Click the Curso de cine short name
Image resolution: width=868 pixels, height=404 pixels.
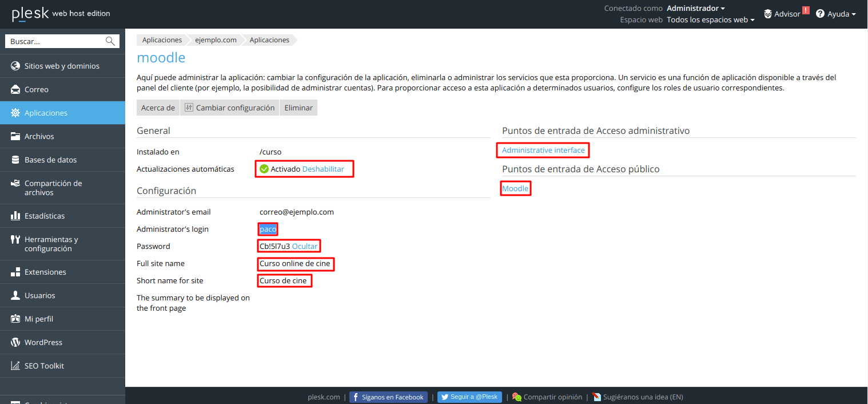pyautogui.click(x=284, y=280)
